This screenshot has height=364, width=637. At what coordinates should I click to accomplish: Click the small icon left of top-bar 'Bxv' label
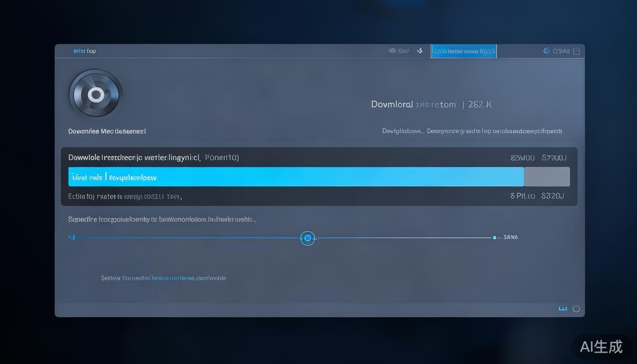pyautogui.click(x=392, y=51)
